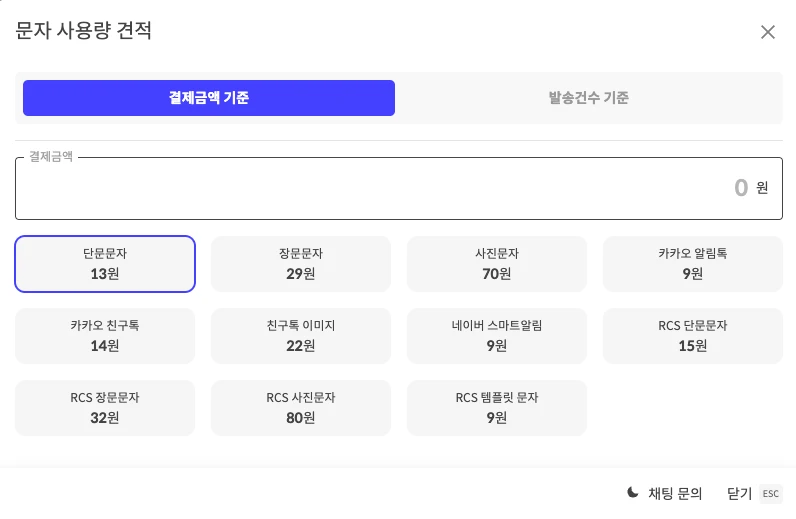Choose 카카오 친구톡 14원 option
Viewport: 796px width, 519px height.
(x=105, y=336)
